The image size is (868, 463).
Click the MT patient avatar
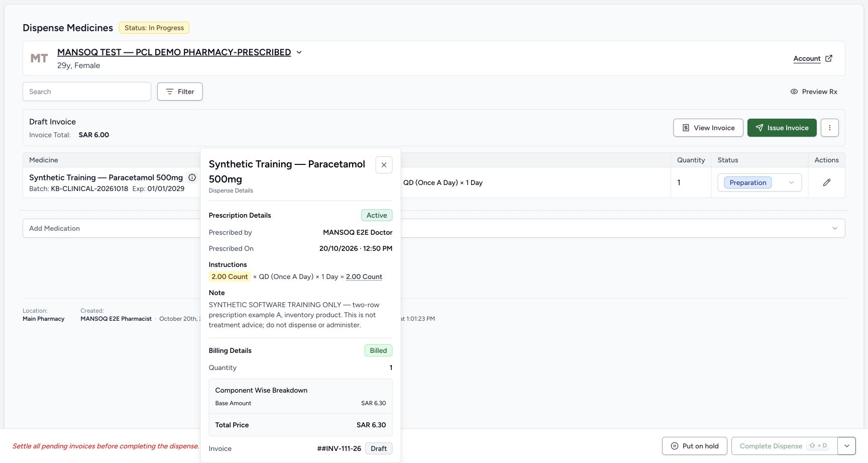coord(39,58)
